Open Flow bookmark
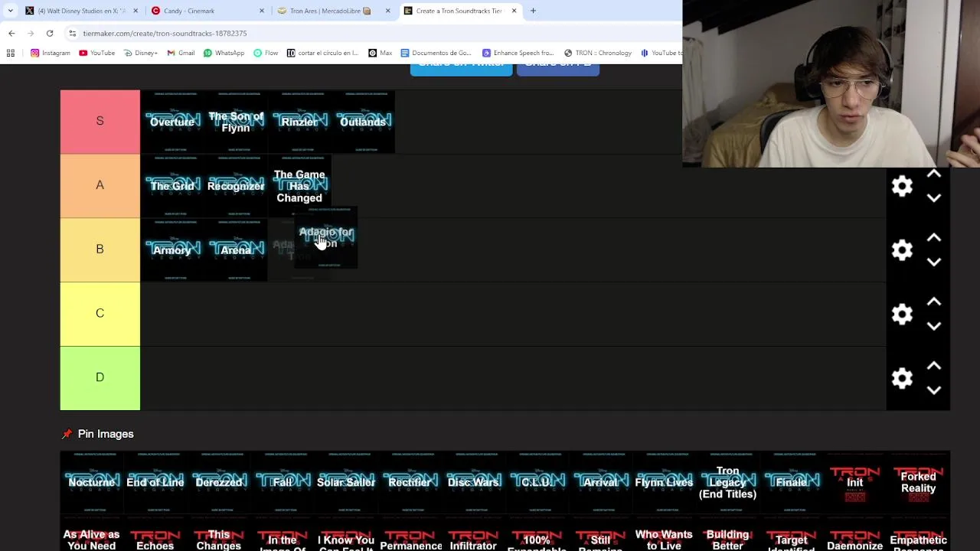The height and width of the screenshot is (551, 980). click(x=266, y=53)
